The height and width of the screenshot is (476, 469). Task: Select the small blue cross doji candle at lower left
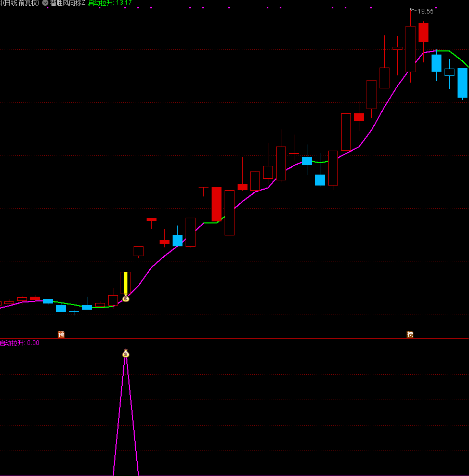click(x=74, y=312)
